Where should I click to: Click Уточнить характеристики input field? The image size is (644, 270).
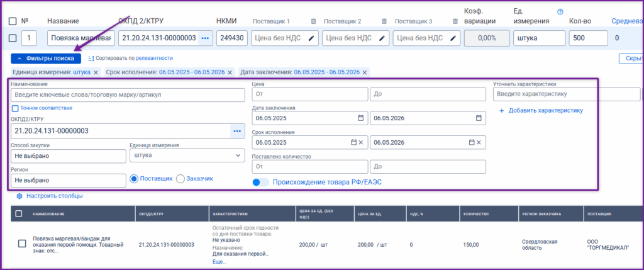(567, 94)
